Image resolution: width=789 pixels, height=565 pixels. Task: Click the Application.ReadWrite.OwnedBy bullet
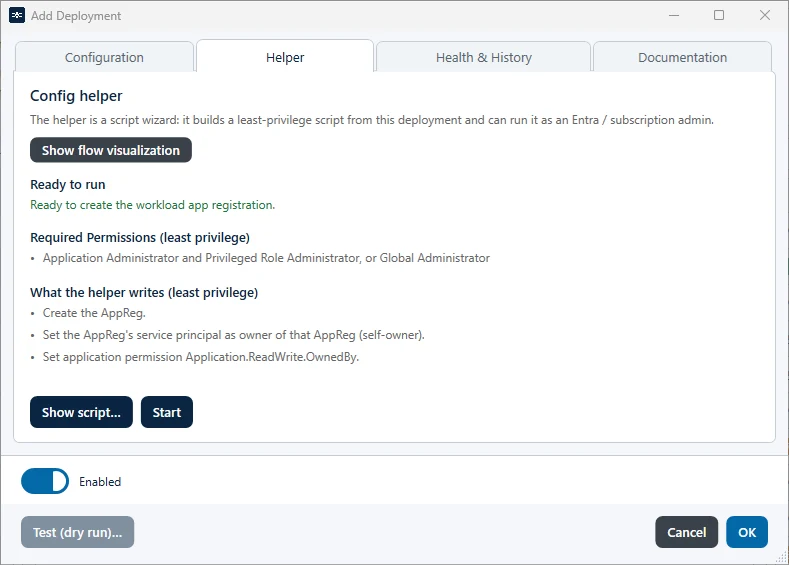(201, 357)
